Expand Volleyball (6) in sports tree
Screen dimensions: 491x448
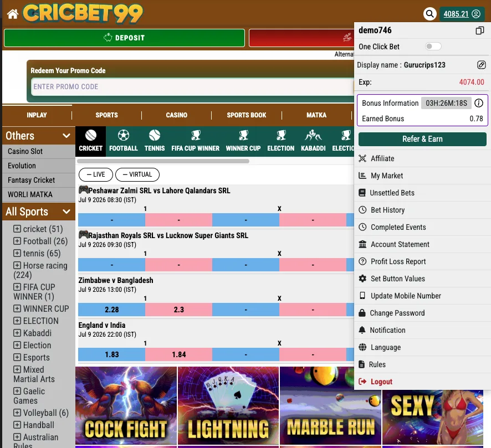click(17, 413)
